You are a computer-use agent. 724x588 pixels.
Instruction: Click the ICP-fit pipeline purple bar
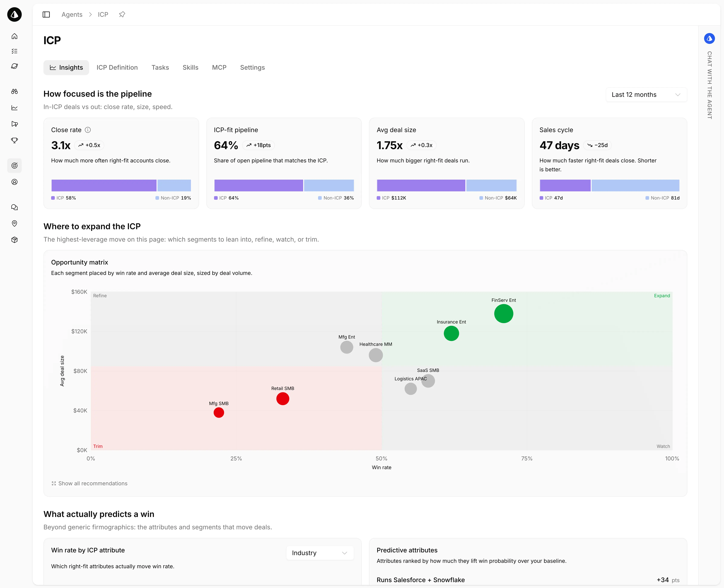259,186
